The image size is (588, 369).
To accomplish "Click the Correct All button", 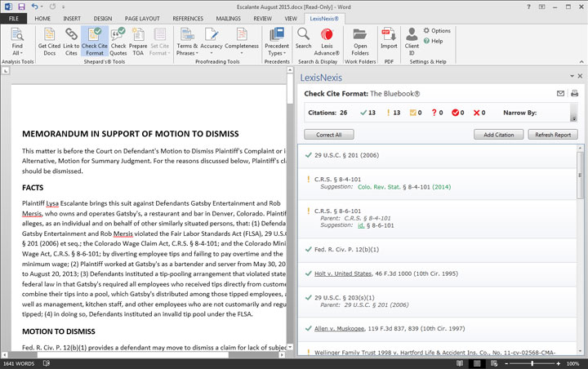I will (329, 135).
